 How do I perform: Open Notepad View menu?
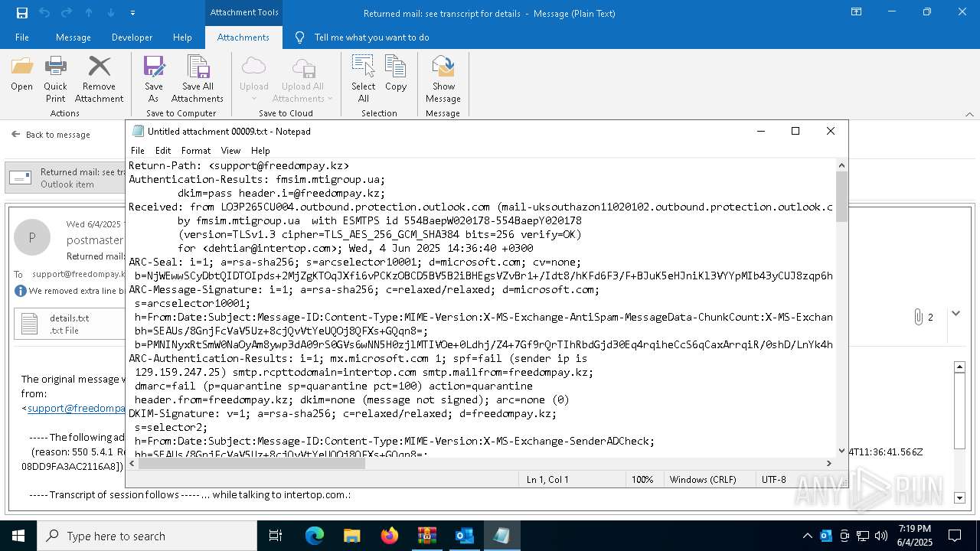(x=230, y=151)
